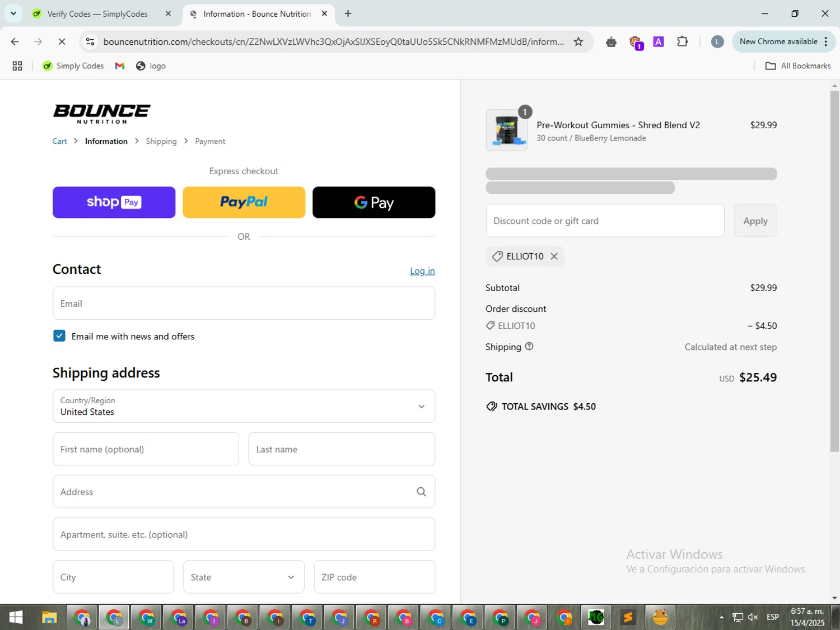
Task: Open Chrome menu via New Chrome available
Action: click(783, 41)
